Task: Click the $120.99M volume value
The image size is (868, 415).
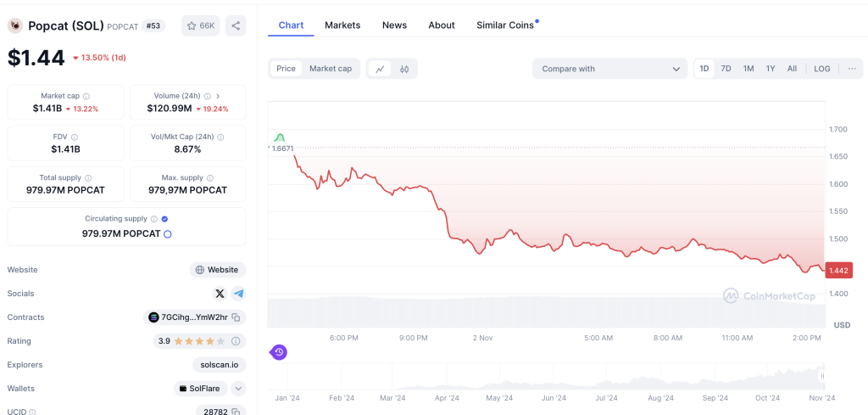Action: coord(170,109)
